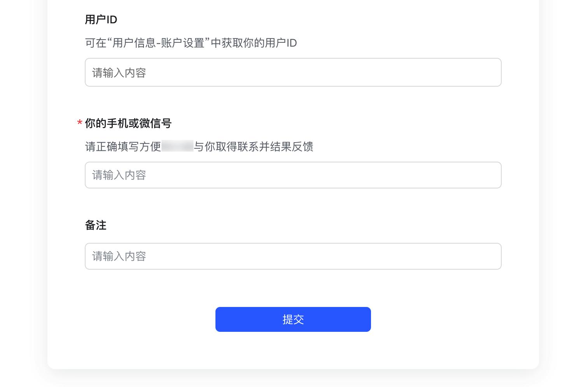The width and height of the screenshot is (588, 387).
Task: Click the 用户ID input field
Action: (293, 72)
